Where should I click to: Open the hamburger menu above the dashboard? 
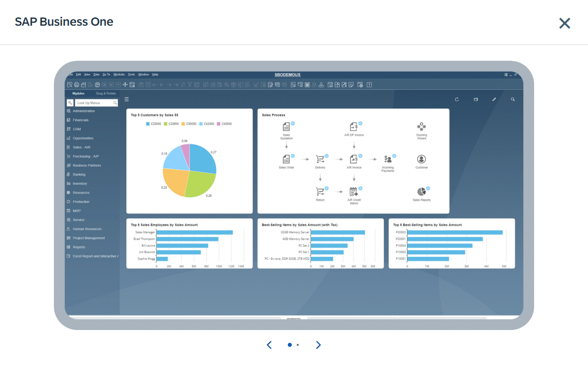(127, 99)
